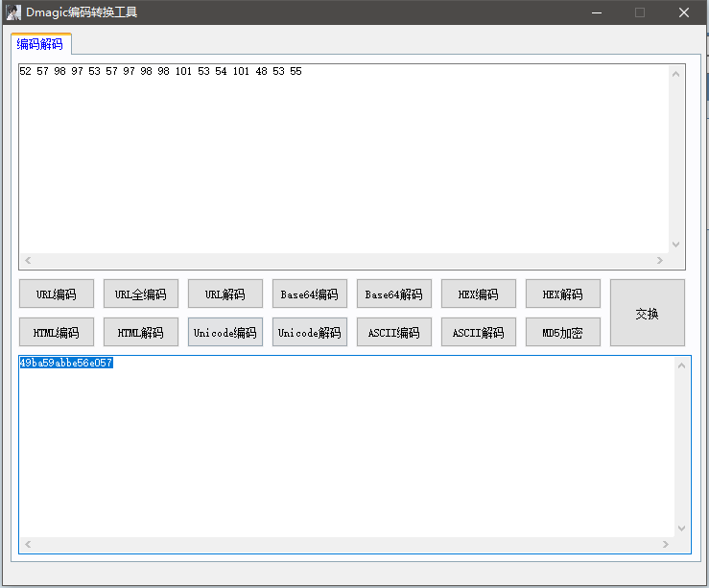The width and height of the screenshot is (709, 588).
Task: Minimize the Dmagic window
Action: 597,12
